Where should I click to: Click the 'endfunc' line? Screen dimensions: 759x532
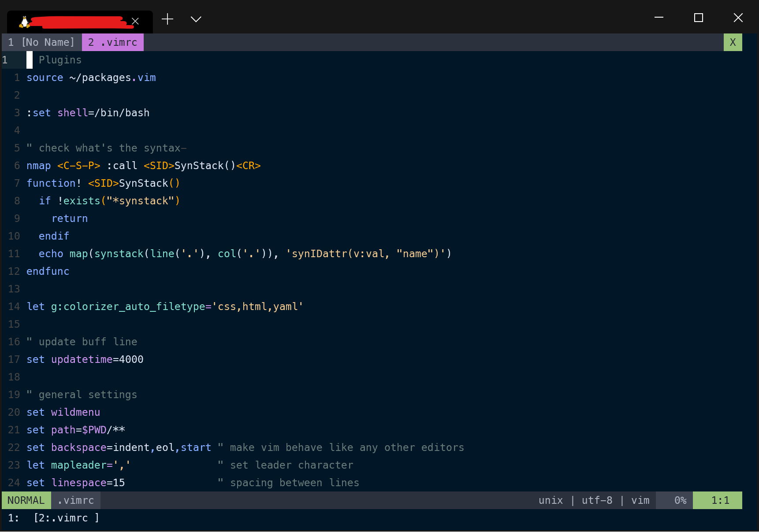pos(48,271)
